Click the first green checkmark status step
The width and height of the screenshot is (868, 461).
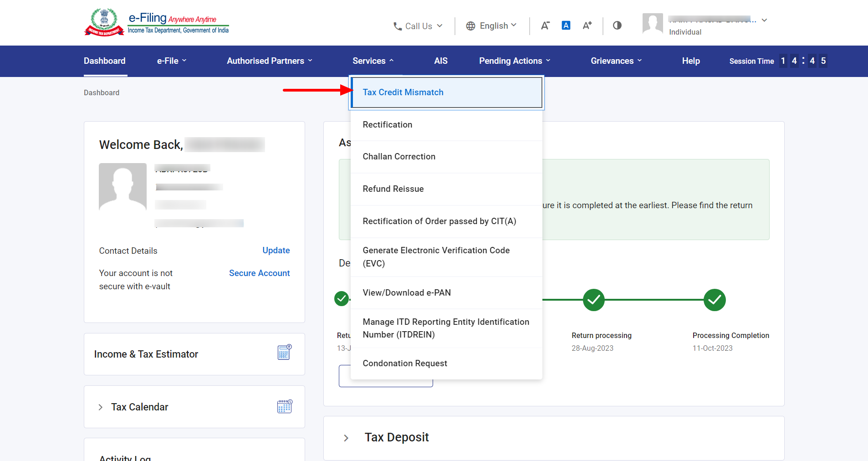342,299
